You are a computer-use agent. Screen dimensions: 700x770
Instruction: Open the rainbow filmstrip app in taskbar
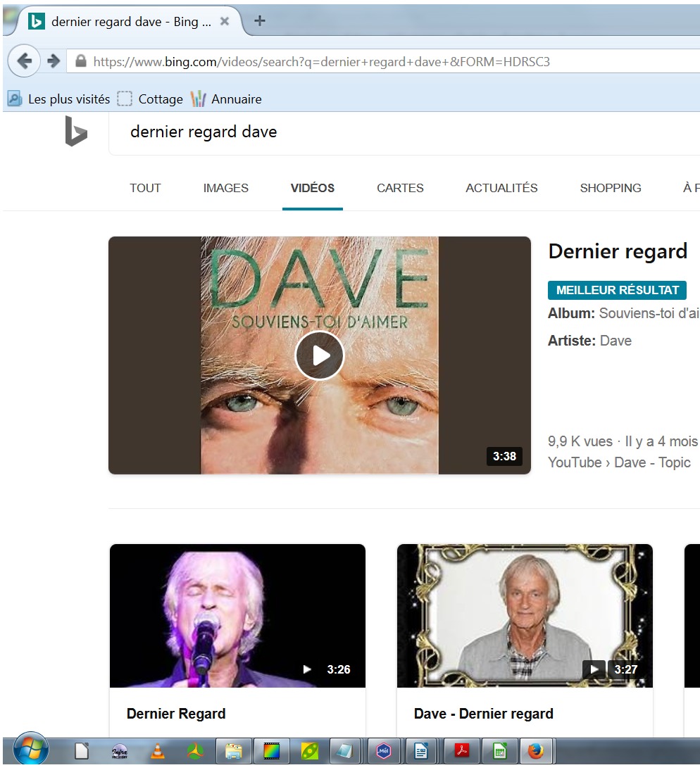(271, 751)
